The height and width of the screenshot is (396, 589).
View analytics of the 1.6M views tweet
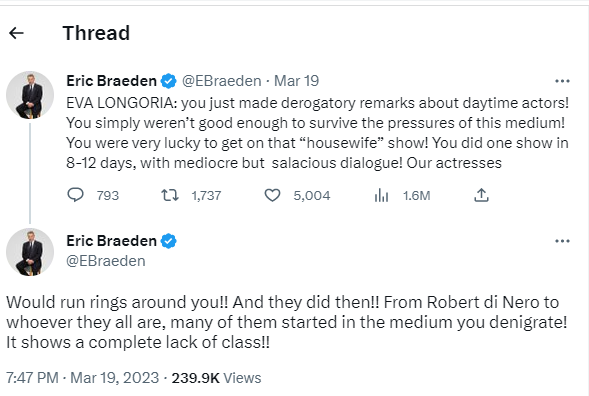pyautogui.click(x=381, y=195)
